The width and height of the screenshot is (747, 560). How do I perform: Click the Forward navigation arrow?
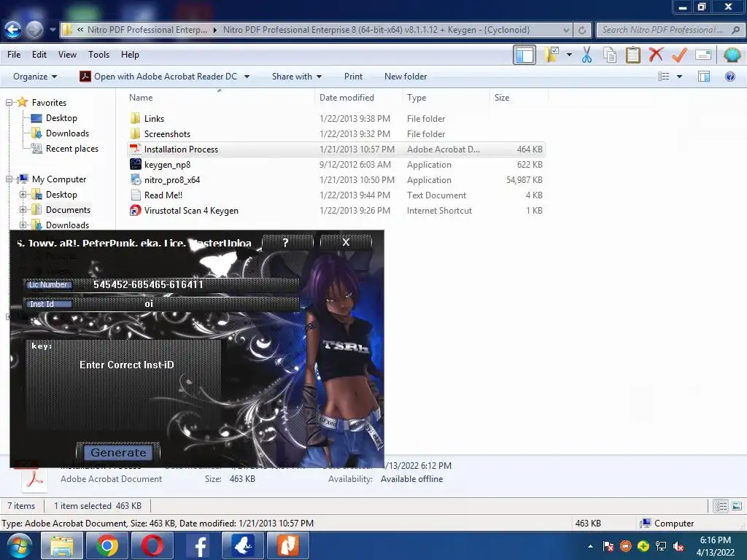pyautogui.click(x=34, y=29)
